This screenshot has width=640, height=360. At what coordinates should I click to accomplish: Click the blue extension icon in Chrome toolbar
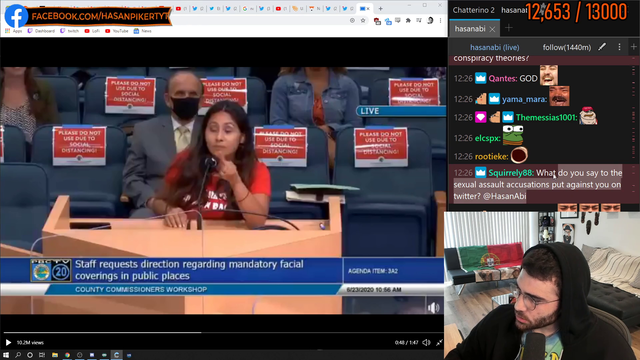click(388, 21)
